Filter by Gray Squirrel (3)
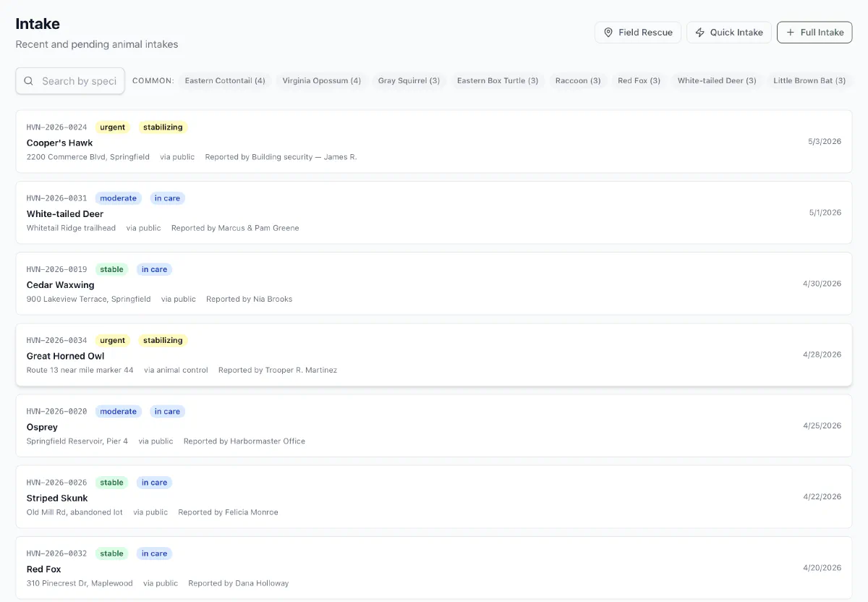 tap(409, 81)
